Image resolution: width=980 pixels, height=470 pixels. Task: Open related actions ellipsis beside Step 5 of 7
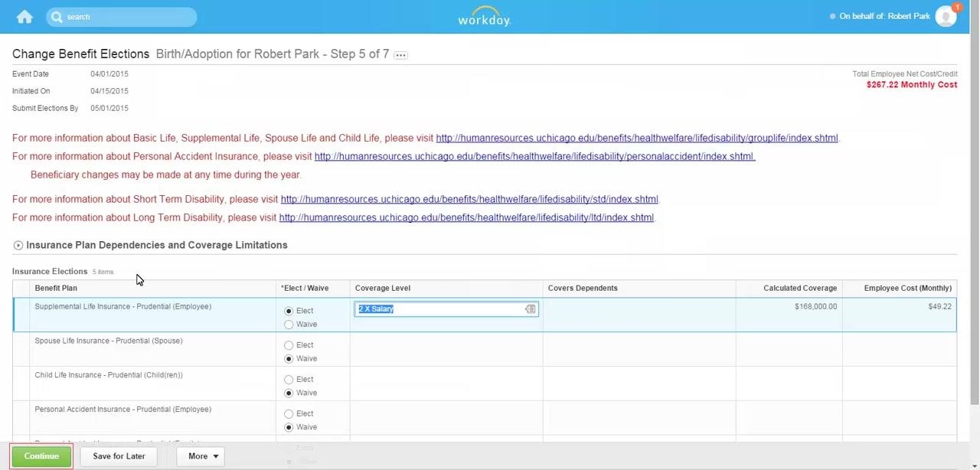(x=400, y=55)
